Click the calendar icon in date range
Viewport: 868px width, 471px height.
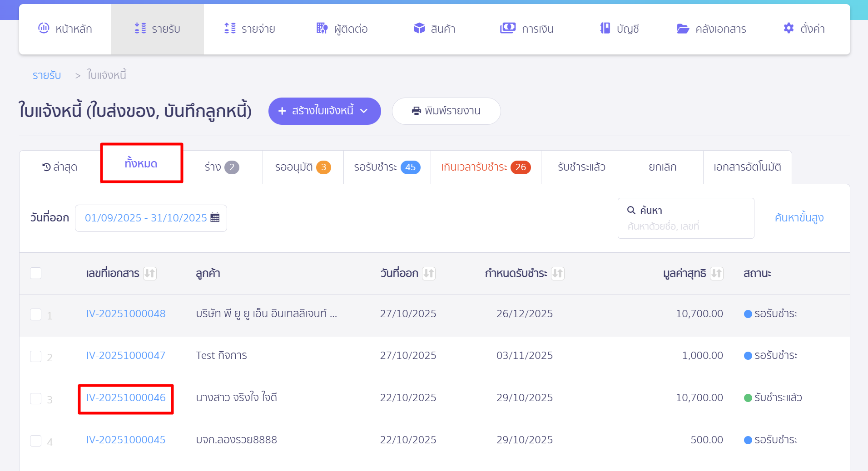tap(215, 218)
